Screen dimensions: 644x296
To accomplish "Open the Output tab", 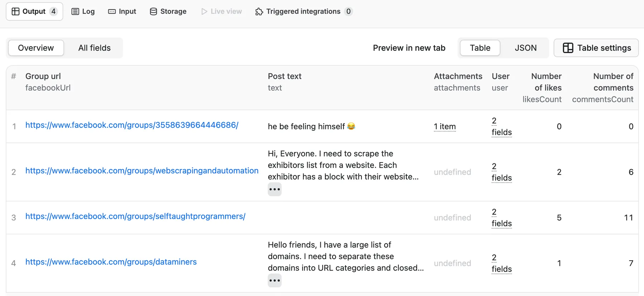I will [x=34, y=11].
